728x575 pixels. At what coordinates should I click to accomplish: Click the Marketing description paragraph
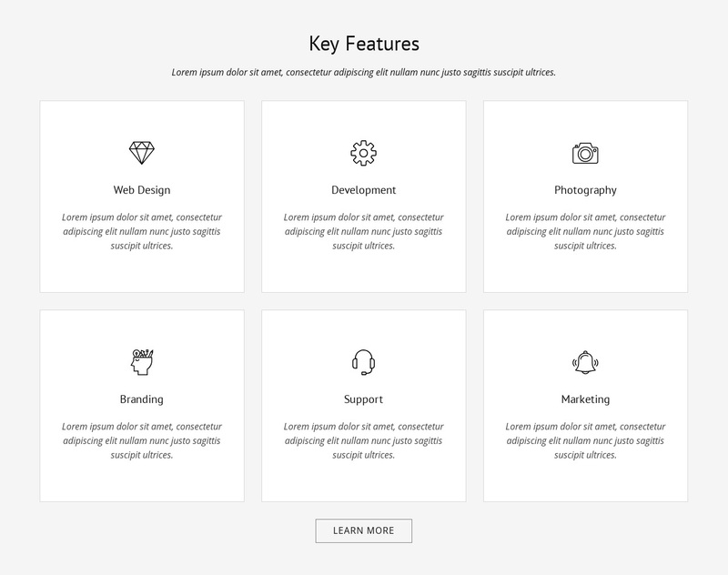585,440
